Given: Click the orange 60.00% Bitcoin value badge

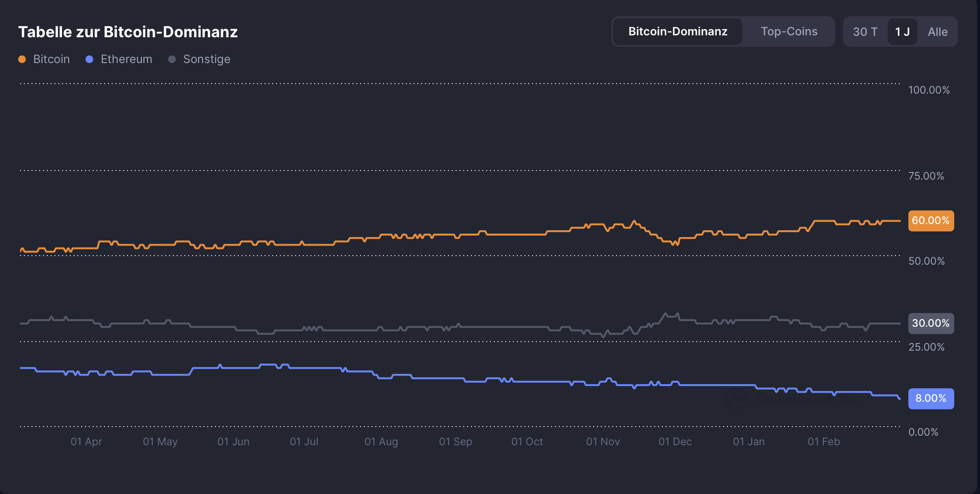Looking at the screenshot, I should coord(931,221).
